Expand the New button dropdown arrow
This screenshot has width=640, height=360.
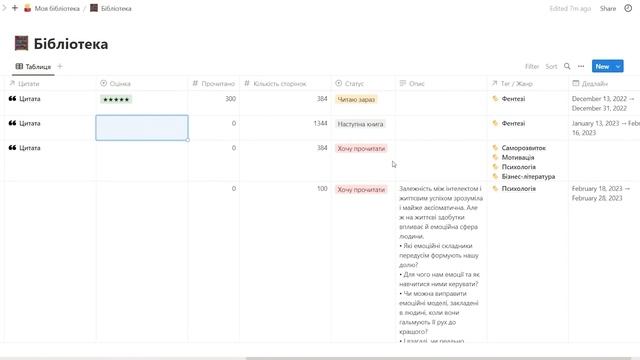point(618,66)
